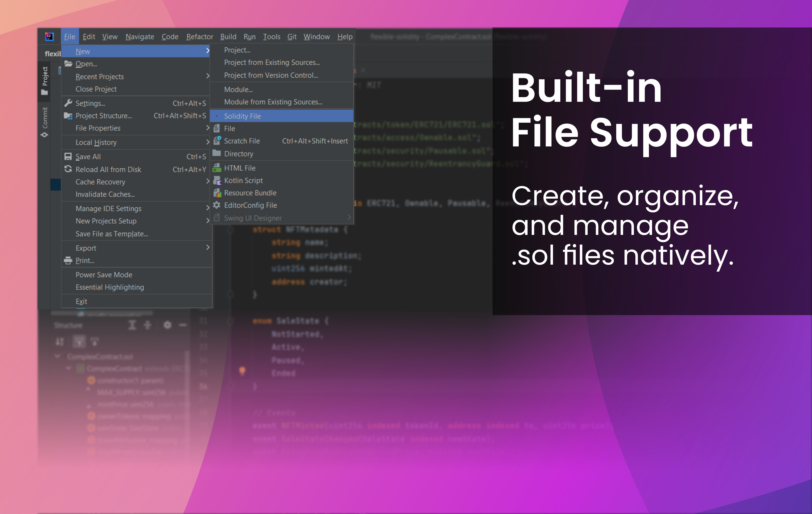The height and width of the screenshot is (514, 812).
Task: Select Solidity File from the New menu
Action: coord(242,116)
